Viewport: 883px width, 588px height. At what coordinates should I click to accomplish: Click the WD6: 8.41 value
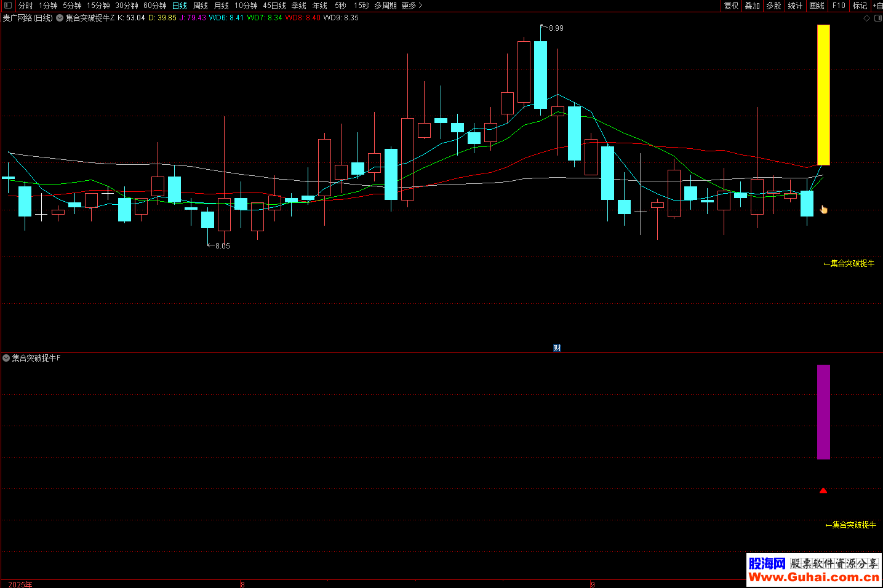(226, 18)
